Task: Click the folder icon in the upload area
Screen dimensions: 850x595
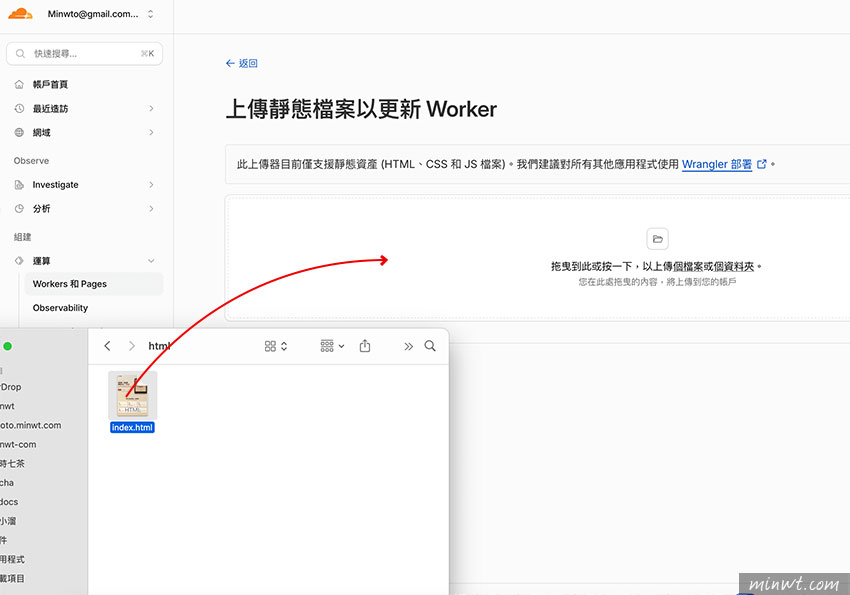Action: coord(657,239)
